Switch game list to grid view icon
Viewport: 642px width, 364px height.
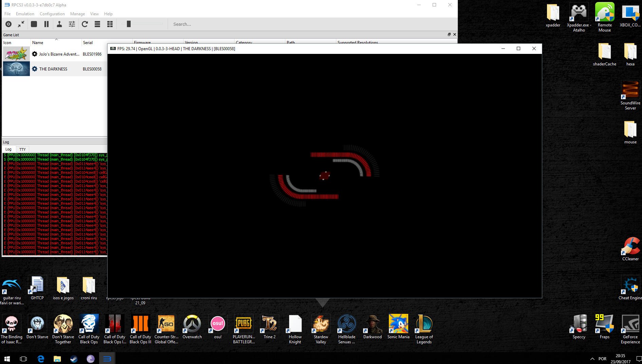[x=110, y=24]
